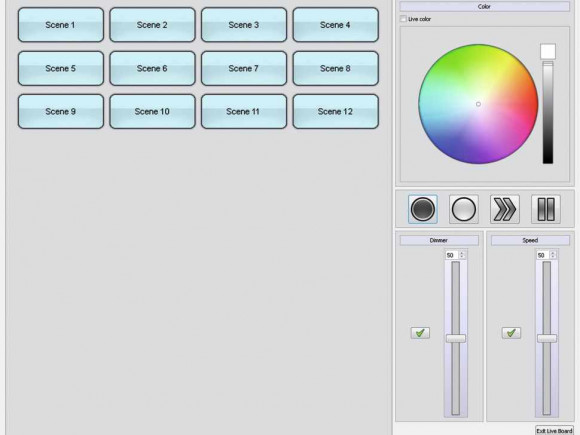Click Exit Live Board button

point(554,431)
